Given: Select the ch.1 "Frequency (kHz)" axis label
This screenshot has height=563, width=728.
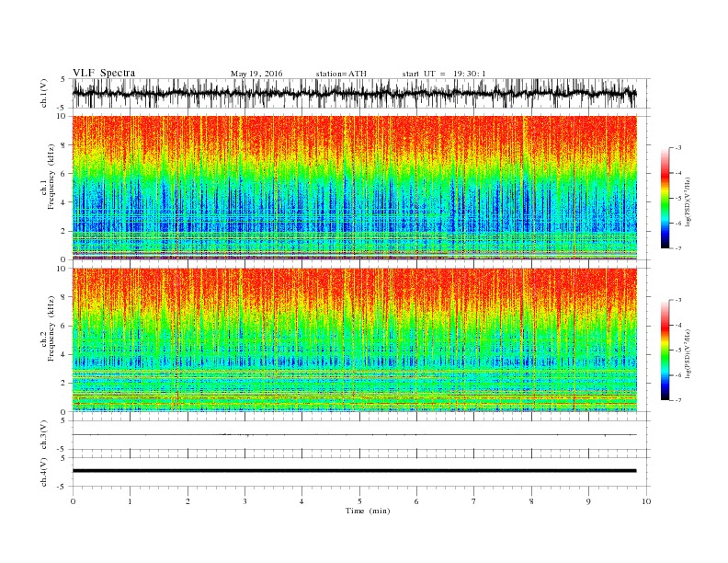Looking at the screenshot, I should click(51, 177).
